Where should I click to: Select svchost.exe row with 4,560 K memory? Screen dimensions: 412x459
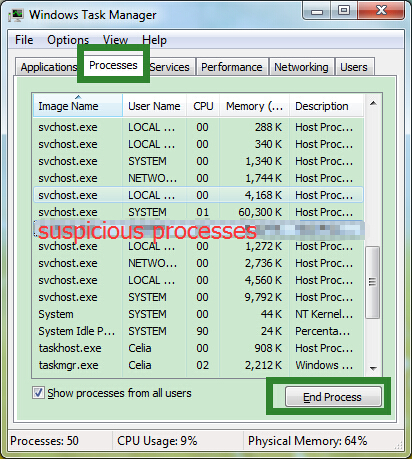(x=198, y=280)
